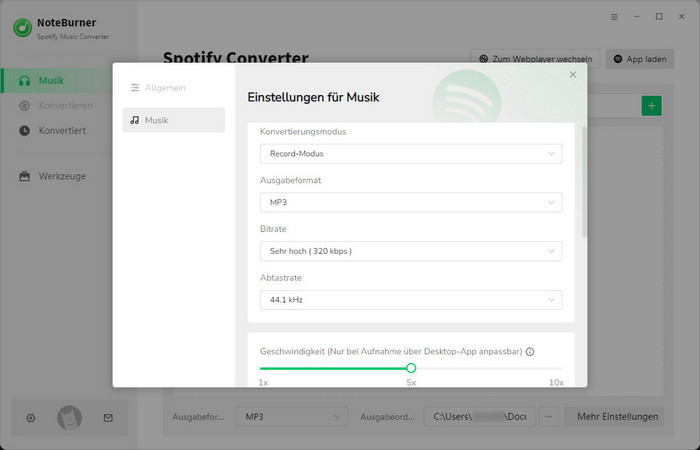
Task: Click the Bitrate label
Action: 273,229
